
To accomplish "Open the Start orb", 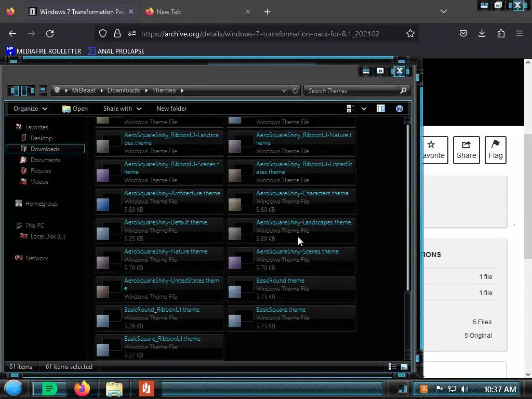I will pos(14,389).
